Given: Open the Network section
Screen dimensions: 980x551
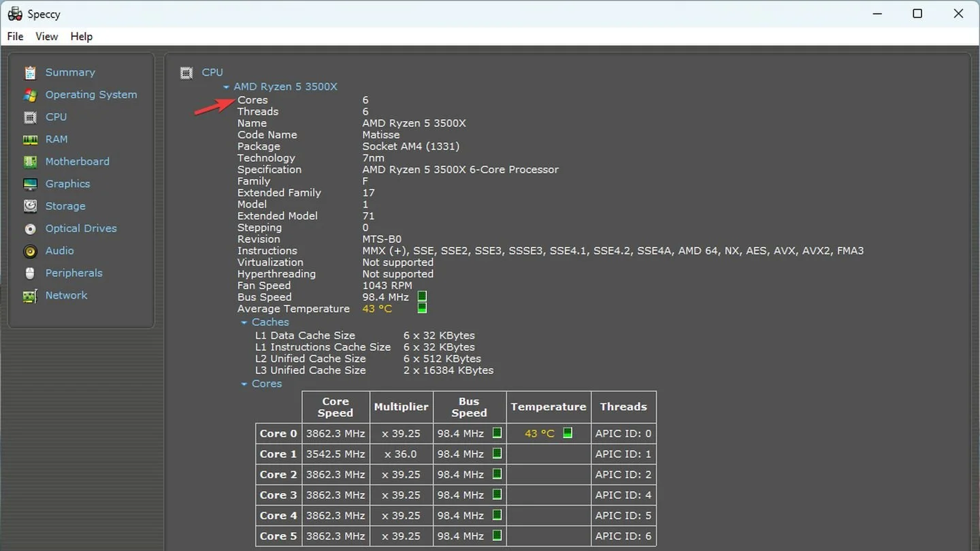Looking at the screenshot, I should pos(66,295).
